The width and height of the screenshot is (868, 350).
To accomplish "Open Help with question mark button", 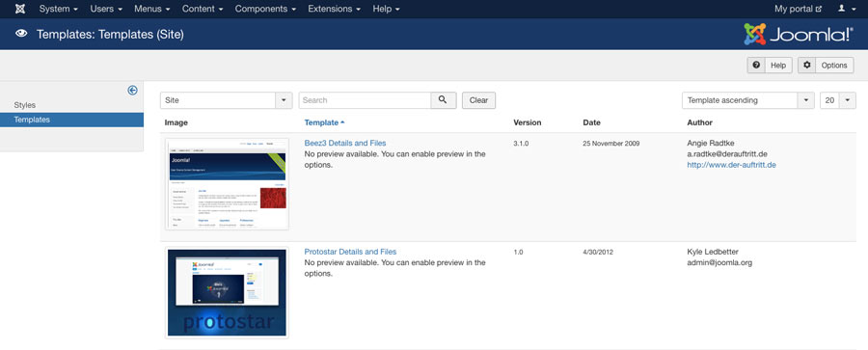I will [770, 66].
